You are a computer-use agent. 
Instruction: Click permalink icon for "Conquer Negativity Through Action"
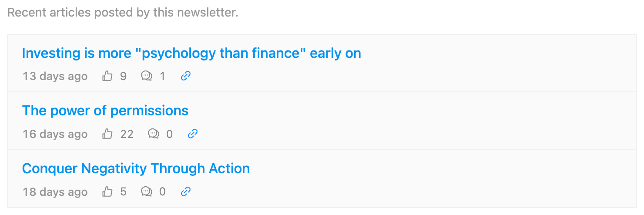click(x=186, y=191)
